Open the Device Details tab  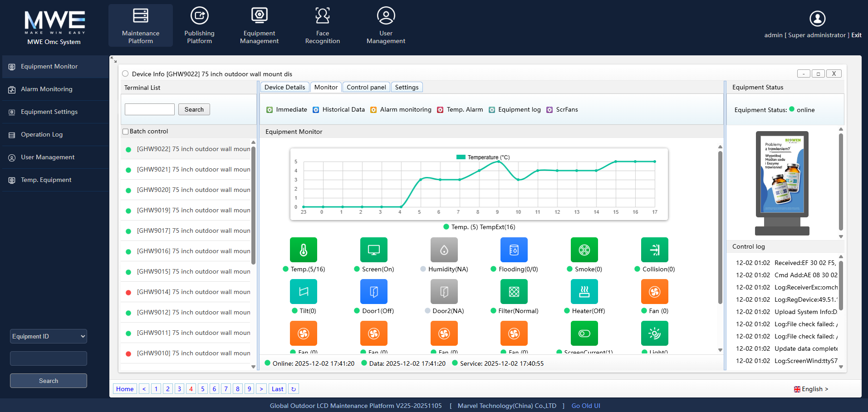pyautogui.click(x=284, y=87)
